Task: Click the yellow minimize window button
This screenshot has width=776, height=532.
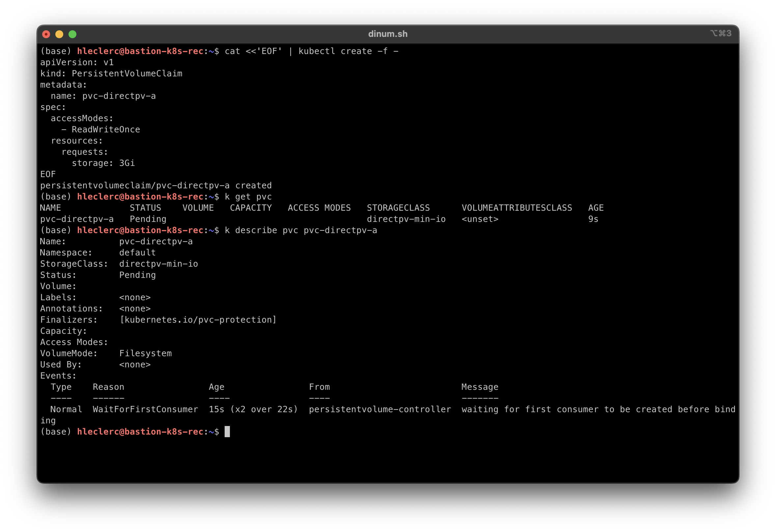Action: click(59, 34)
